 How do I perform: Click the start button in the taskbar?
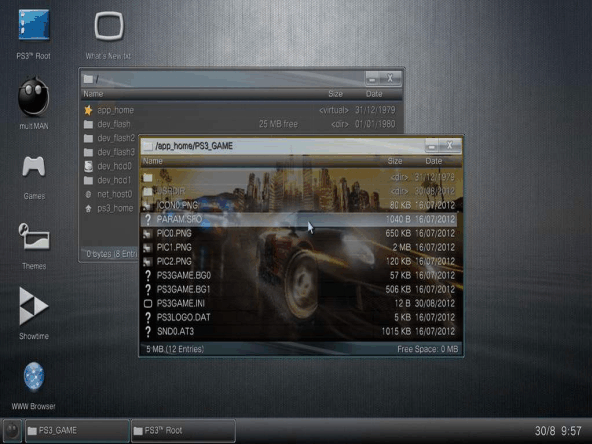pos(12,430)
